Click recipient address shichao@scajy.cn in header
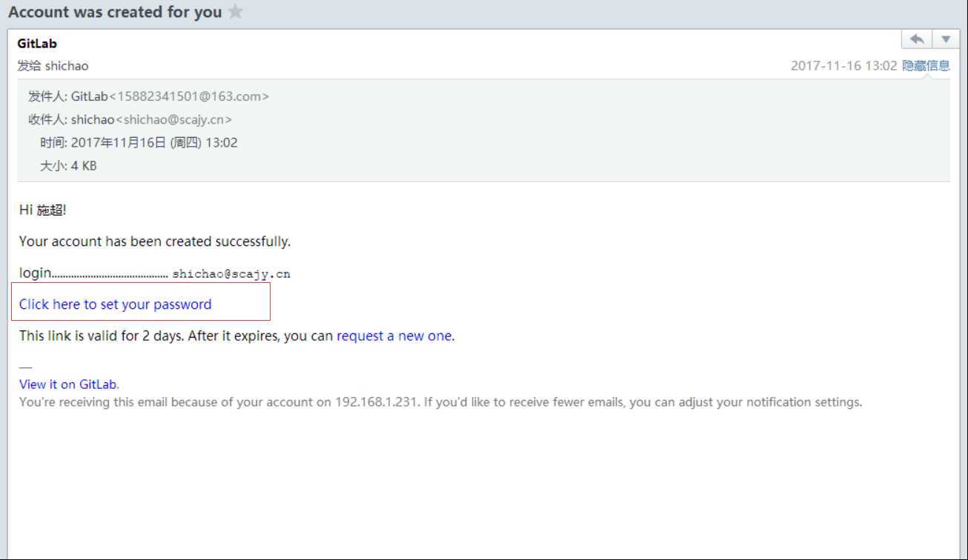This screenshot has width=968, height=560. 173,119
